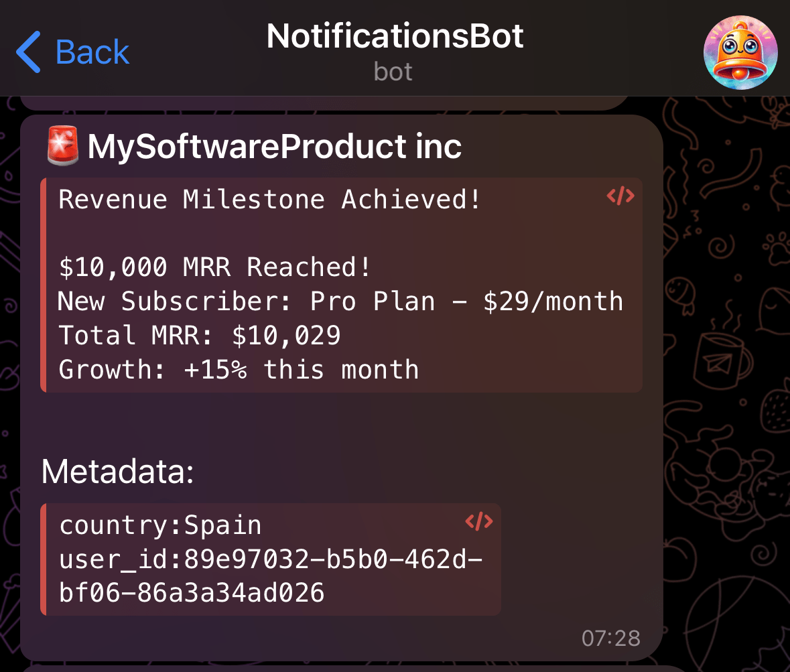Screen dimensions: 790x672
Task: Click the rotating siren emoji in message header
Action: pyautogui.click(x=62, y=145)
